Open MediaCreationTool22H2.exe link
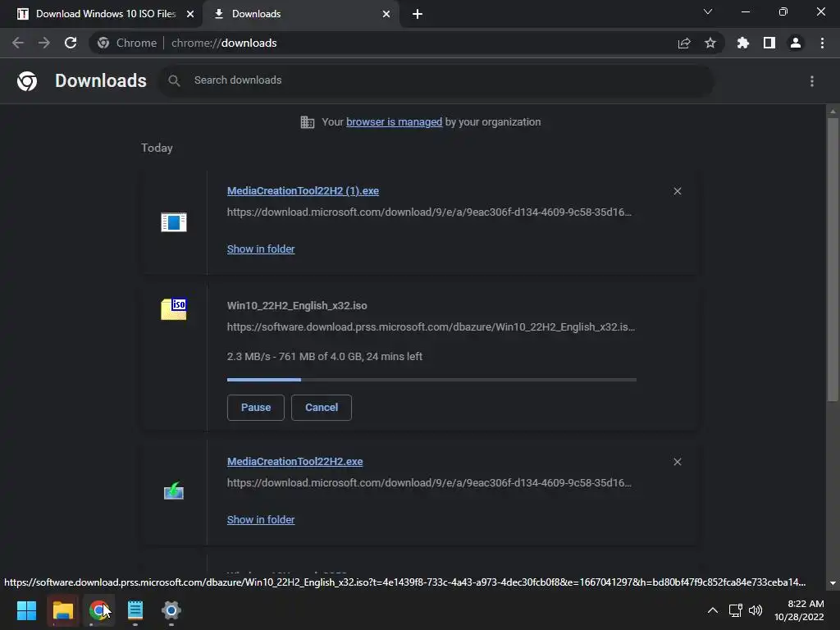This screenshot has height=630, width=840. pos(294,461)
